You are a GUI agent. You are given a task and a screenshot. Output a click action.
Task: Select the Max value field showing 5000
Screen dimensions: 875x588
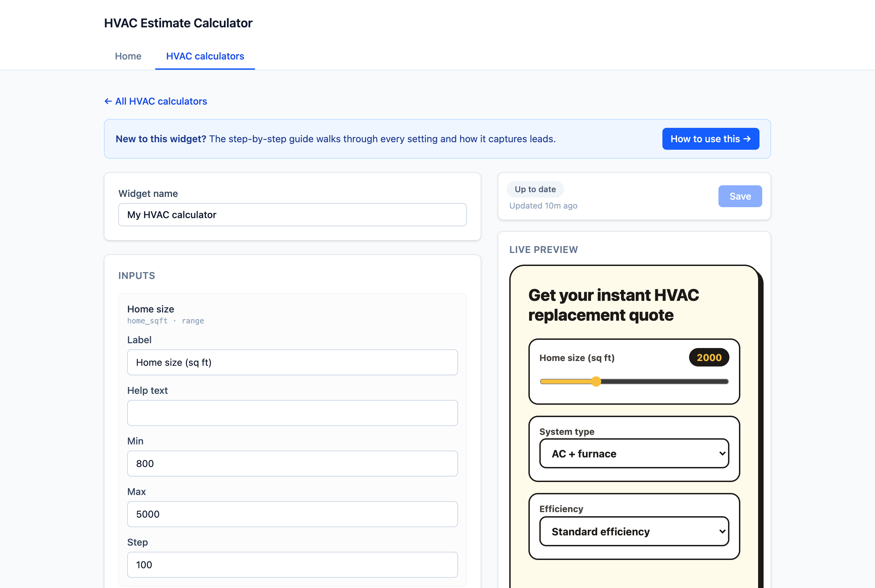pos(293,514)
